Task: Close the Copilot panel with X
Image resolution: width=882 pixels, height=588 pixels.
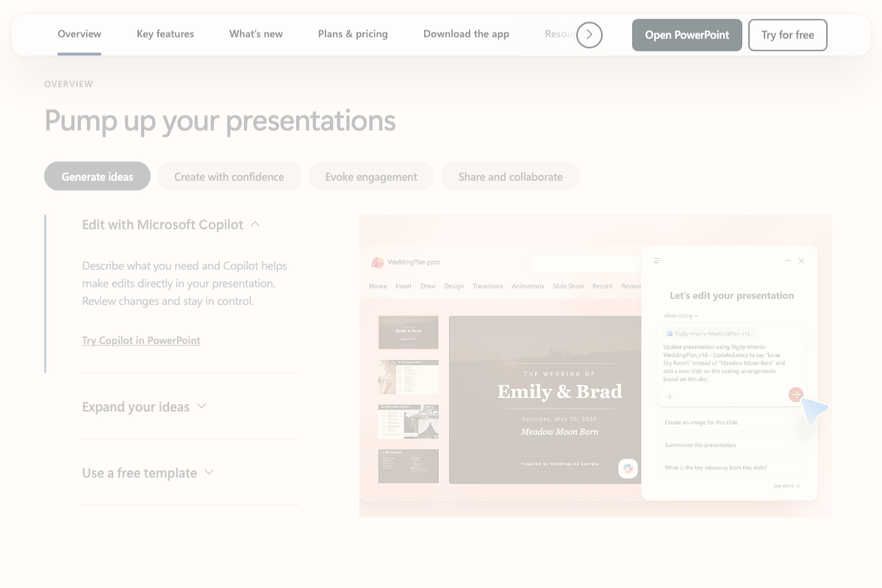Action: click(801, 261)
